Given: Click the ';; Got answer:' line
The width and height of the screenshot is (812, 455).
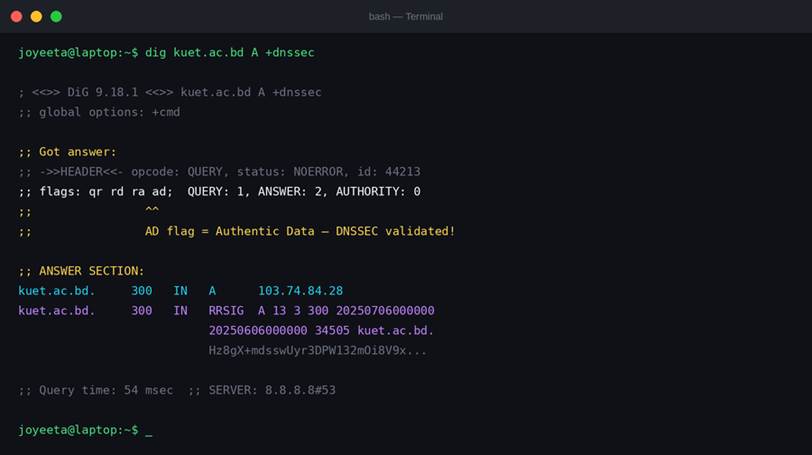Looking at the screenshot, I should coord(68,152).
